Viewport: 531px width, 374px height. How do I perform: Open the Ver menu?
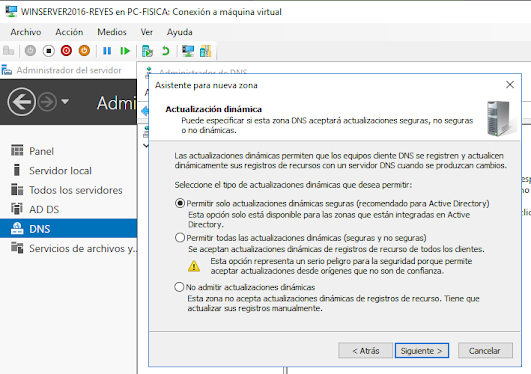coord(147,32)
